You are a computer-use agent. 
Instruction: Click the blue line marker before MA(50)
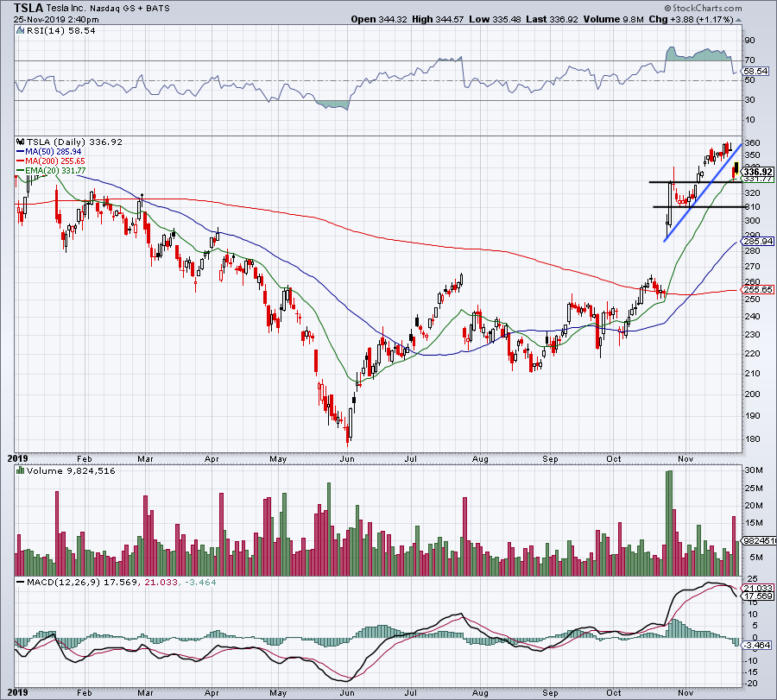pyautogui.click(x=21, y=152)
